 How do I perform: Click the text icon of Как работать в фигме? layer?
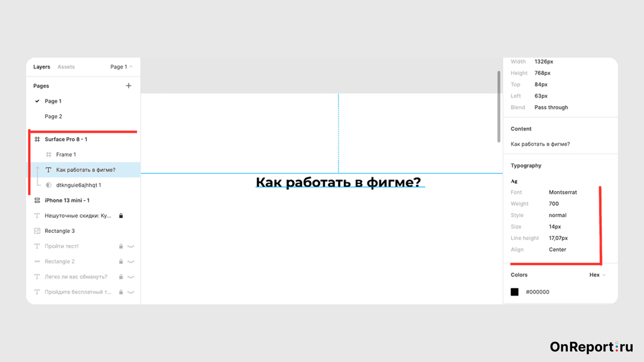(49, 170)
